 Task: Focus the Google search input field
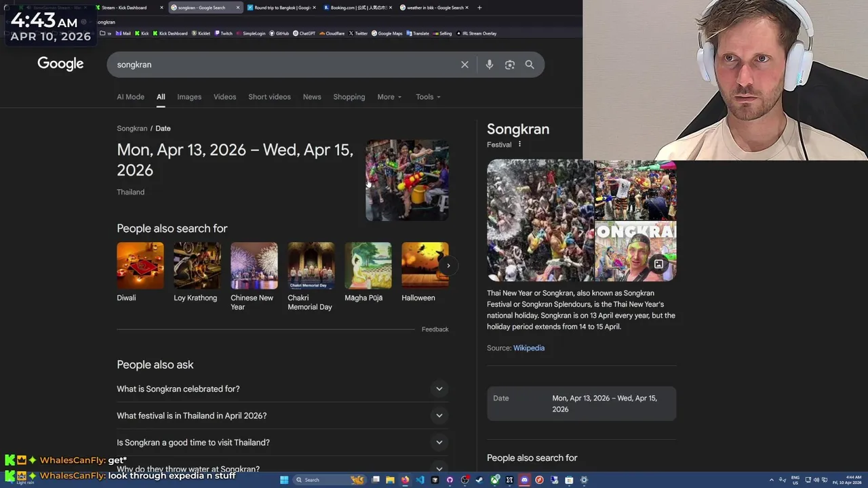[285, 64]
